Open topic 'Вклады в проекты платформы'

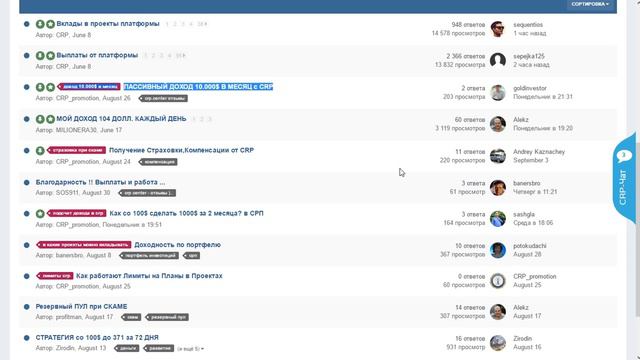[108, 24]
